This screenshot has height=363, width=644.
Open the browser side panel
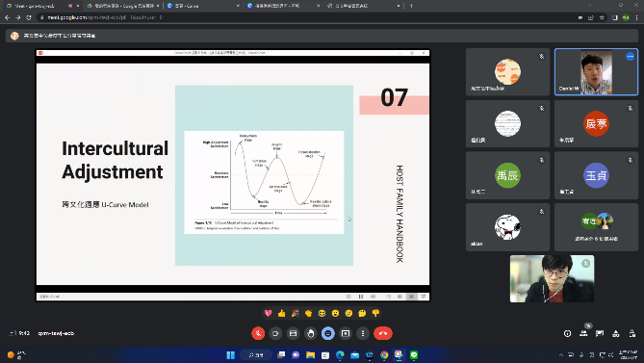click(615, 17)
